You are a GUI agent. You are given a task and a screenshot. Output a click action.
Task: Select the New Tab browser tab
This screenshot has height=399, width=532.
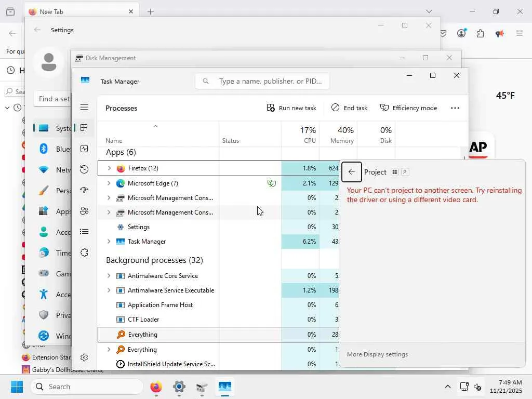tap(82, 11)
